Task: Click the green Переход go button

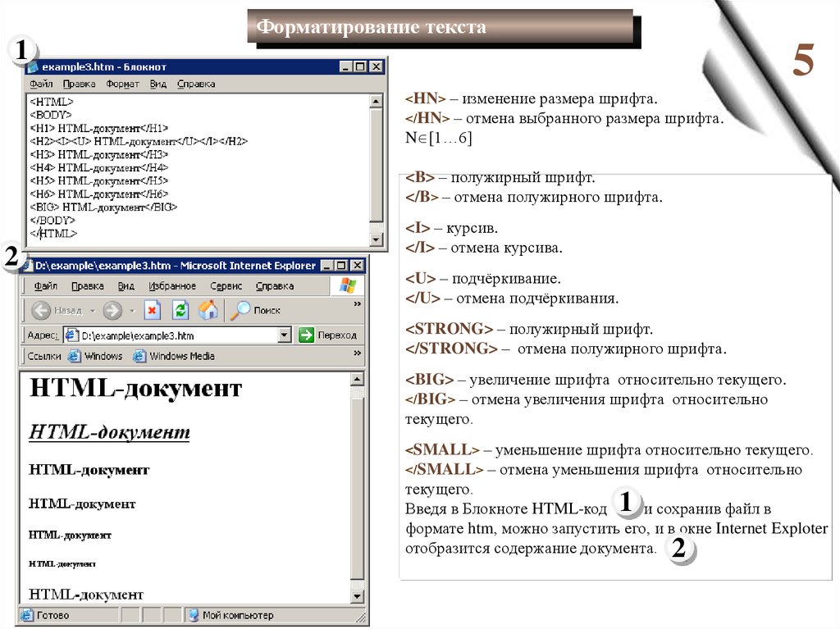Action: point(327,335)
